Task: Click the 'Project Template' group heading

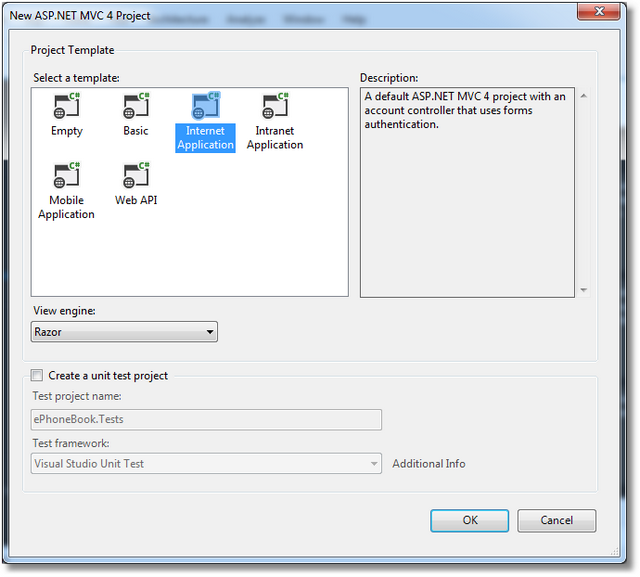Action: point(73,50)
